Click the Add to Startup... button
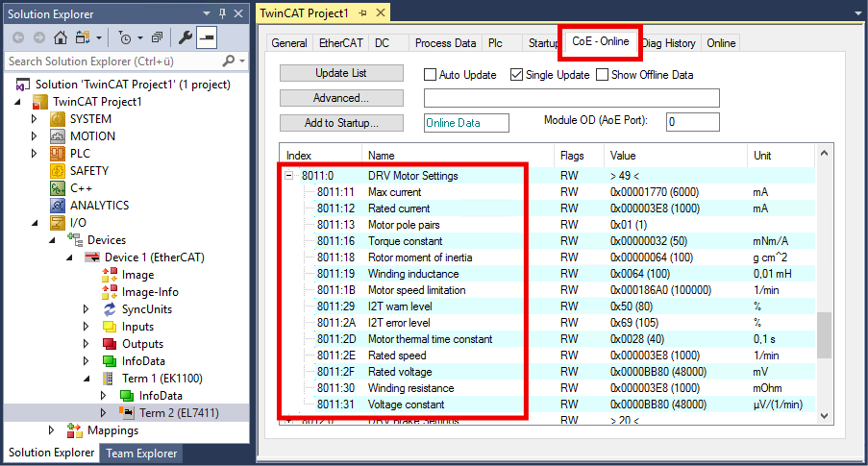 click(x=341, y=123)
